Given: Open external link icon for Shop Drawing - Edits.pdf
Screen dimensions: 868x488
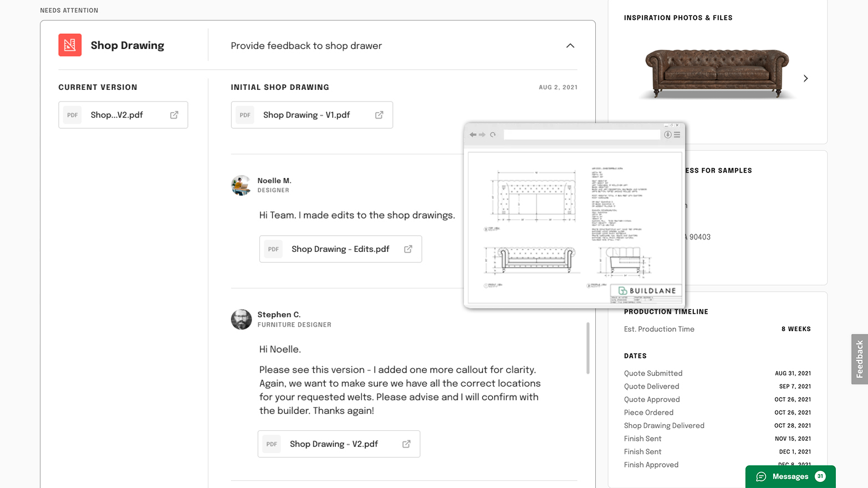Looking at the screenshot, I should tap(408, 249).
